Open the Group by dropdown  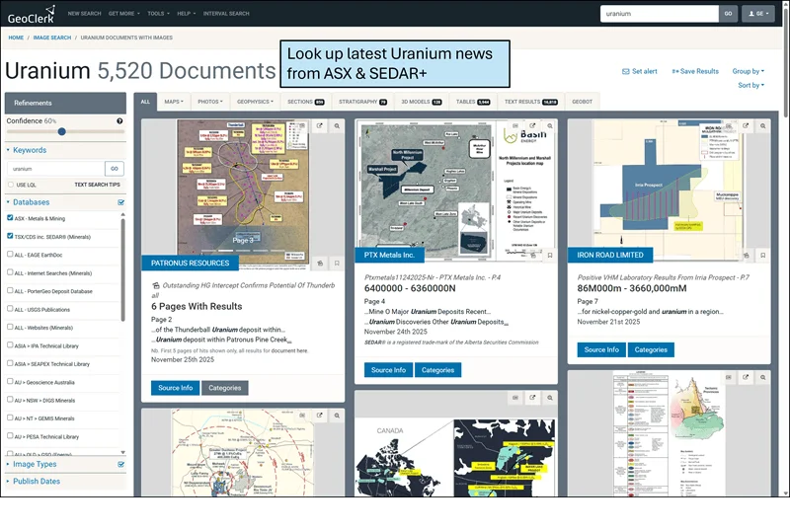coord(748,71)
